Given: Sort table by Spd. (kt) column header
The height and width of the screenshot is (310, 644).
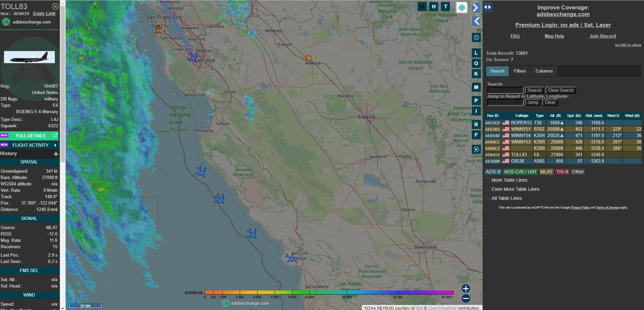Looking at the screenshot, I should (x=574, y=116).
